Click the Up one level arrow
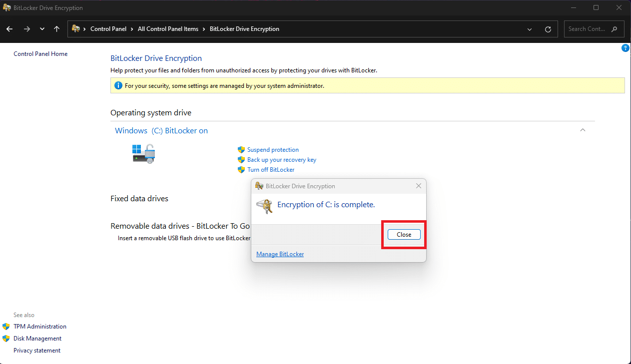631x364 pixels. click(x=56, y=29)
